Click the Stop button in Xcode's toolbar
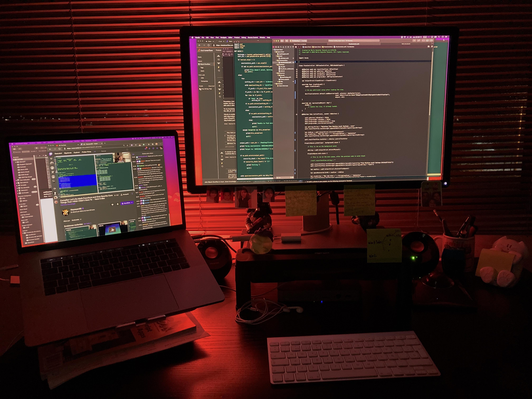The image size is (532, 399). point(287,41)
